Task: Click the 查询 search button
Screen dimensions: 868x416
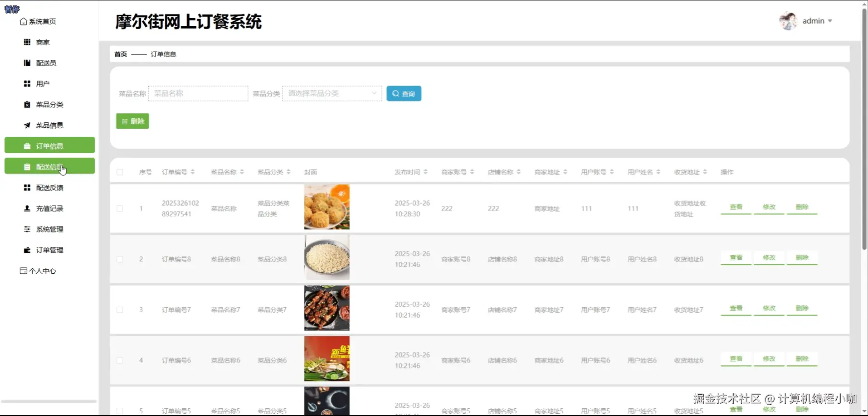Action: [403, 93]
